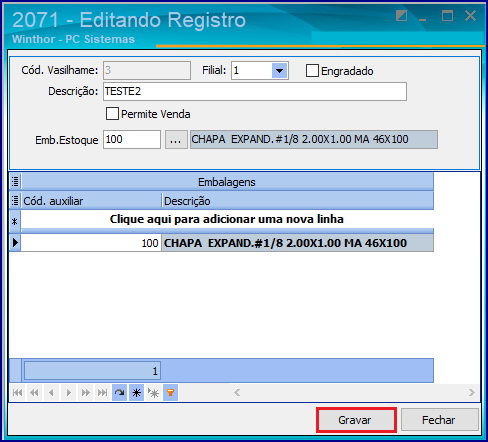Select the Cód. auxiliar cell 100 in the grid
The width and height of the screenshot is (488, 442).
coord(91,243)
